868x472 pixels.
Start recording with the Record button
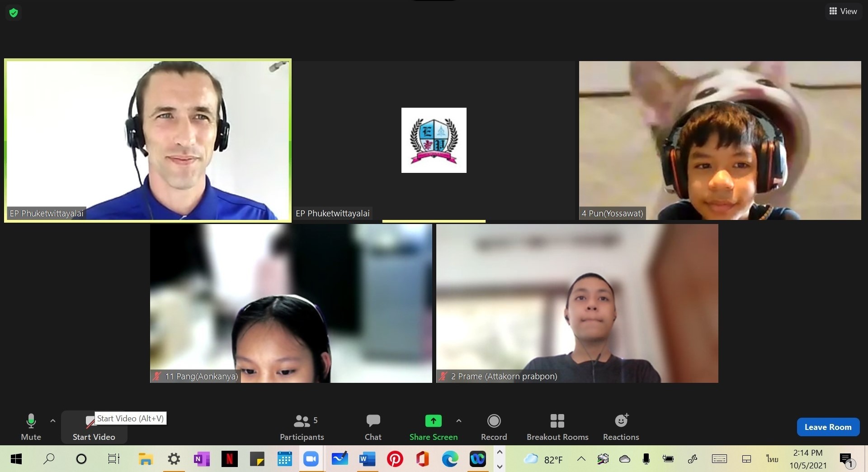click(494, 427)
